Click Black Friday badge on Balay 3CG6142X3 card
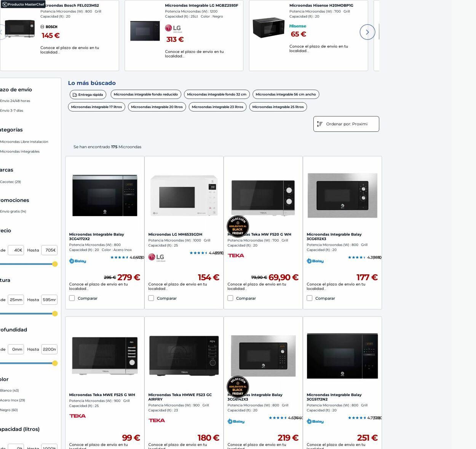 pyautogui.click(x=238, y=387)
